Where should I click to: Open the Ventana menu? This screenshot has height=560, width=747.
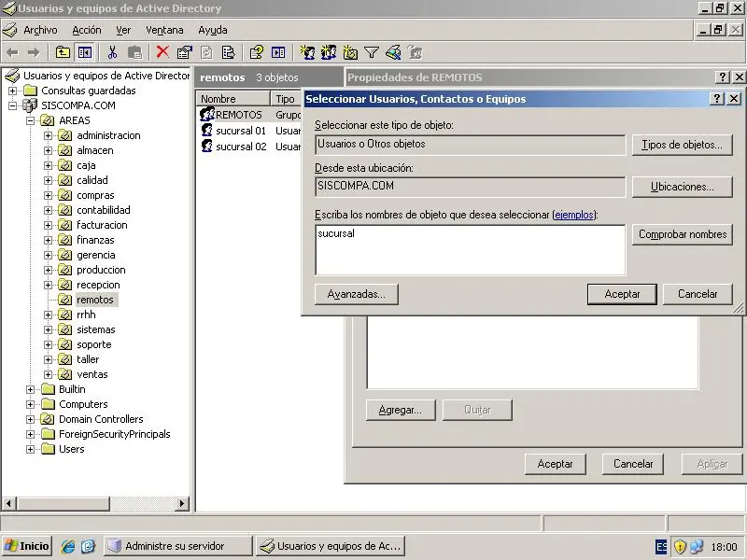164,30
